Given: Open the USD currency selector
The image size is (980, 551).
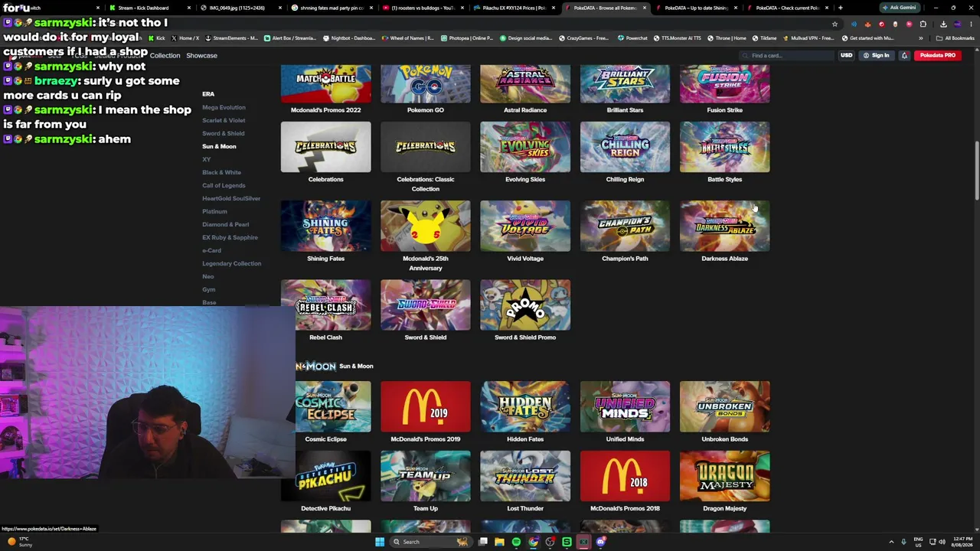Looking at the screenshot, I should (846, 55).
